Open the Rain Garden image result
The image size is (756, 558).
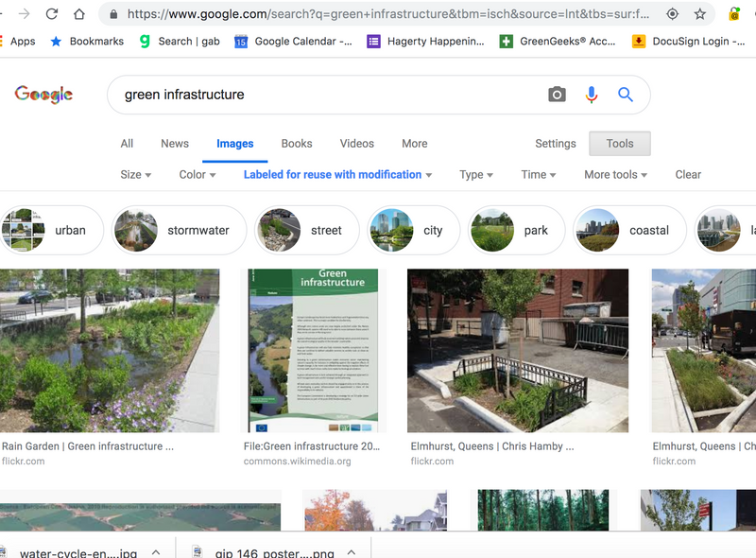click(110, 351)
